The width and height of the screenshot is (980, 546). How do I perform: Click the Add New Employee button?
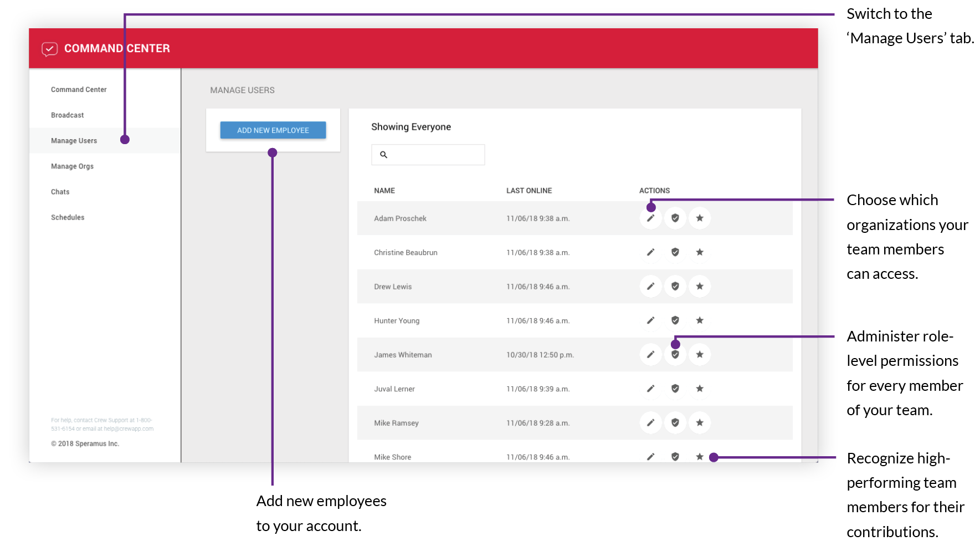[x=273, y=130]
